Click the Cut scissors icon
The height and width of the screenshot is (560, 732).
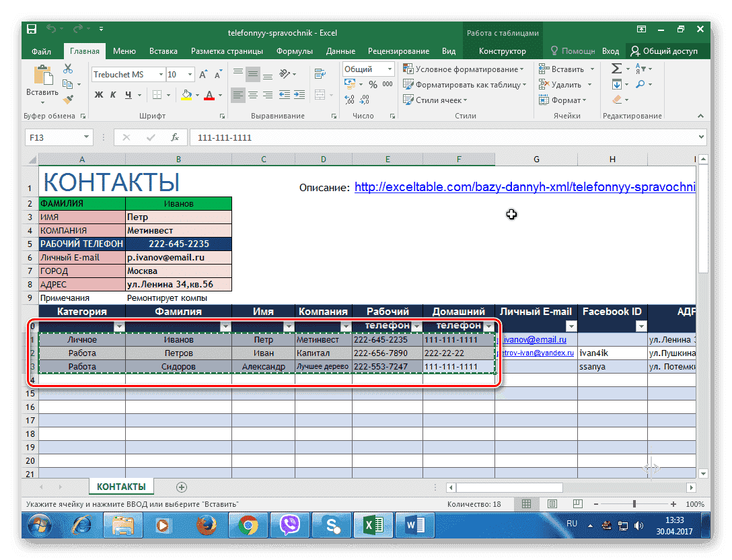tap(68, 69)
